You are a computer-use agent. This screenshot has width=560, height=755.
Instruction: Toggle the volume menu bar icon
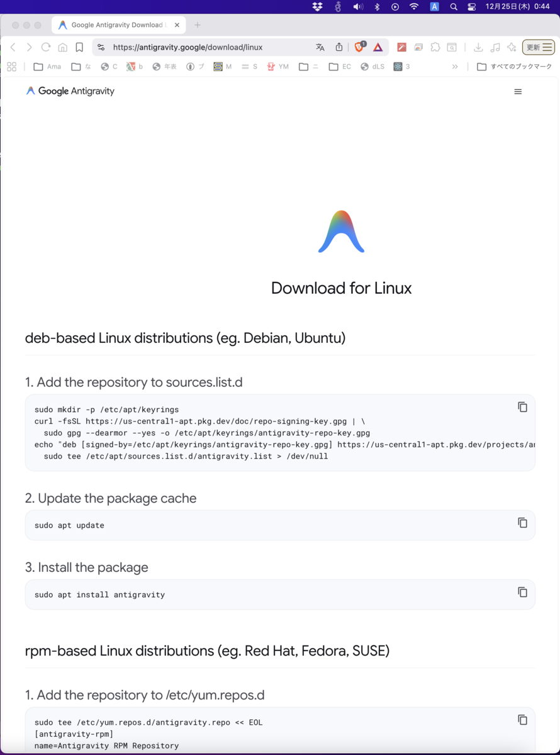[358, 7]
